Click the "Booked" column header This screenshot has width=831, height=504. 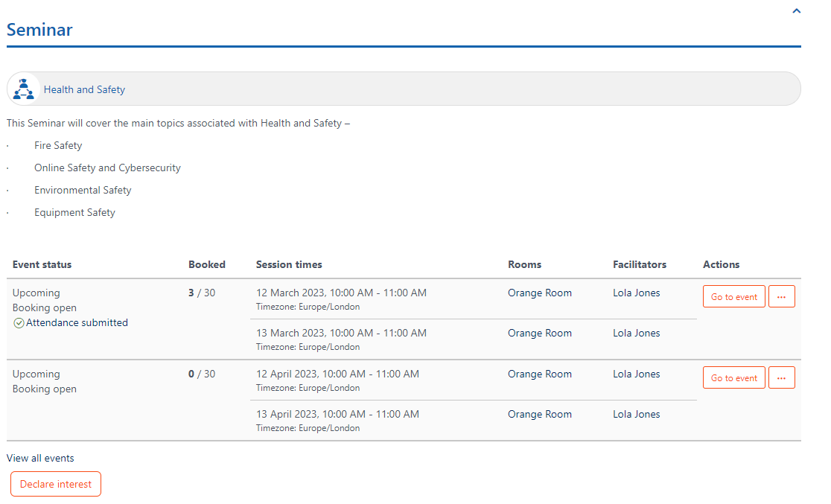pos(206,264)
